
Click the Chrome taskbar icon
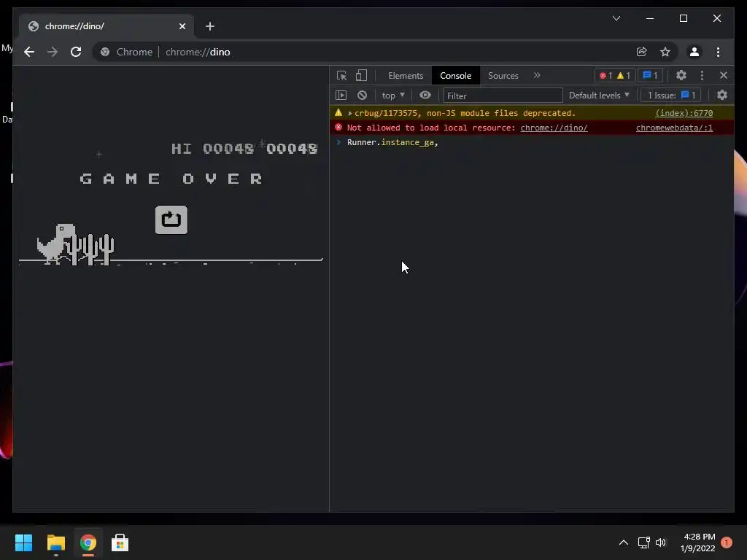(88, 542)
